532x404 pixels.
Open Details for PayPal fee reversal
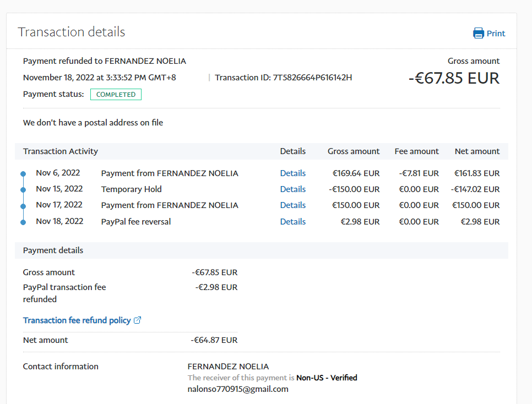[292, 222]
